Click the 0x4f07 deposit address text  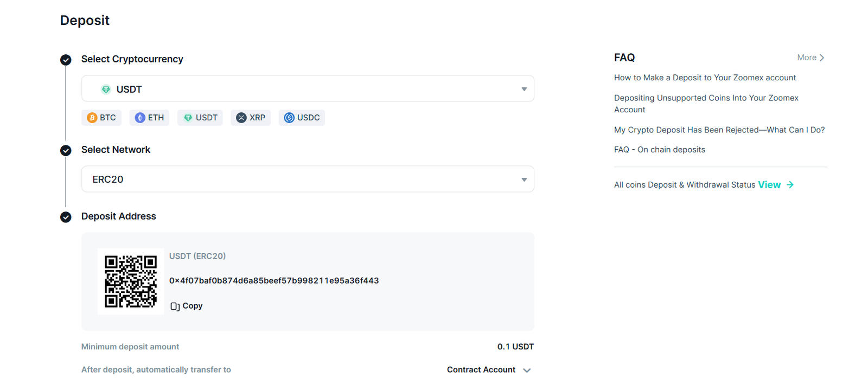coord(274,280)
